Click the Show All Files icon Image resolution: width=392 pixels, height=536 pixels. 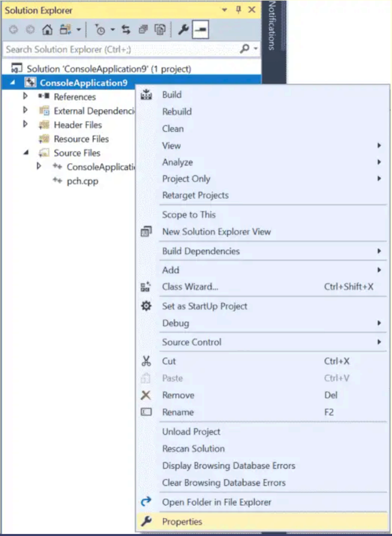click(160, 29)
